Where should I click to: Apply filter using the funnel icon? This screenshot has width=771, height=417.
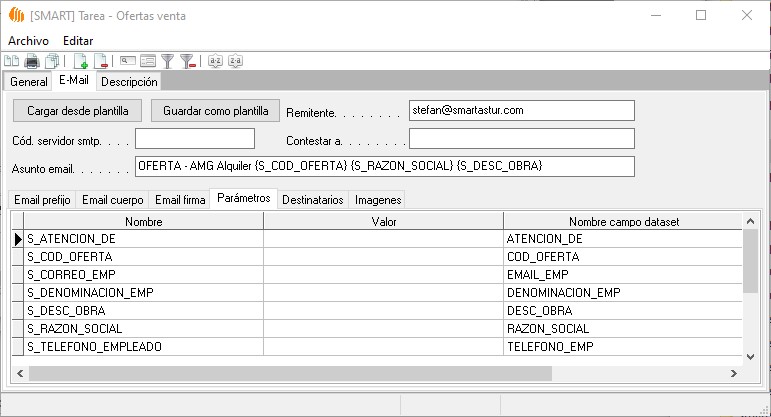point(168,62)
